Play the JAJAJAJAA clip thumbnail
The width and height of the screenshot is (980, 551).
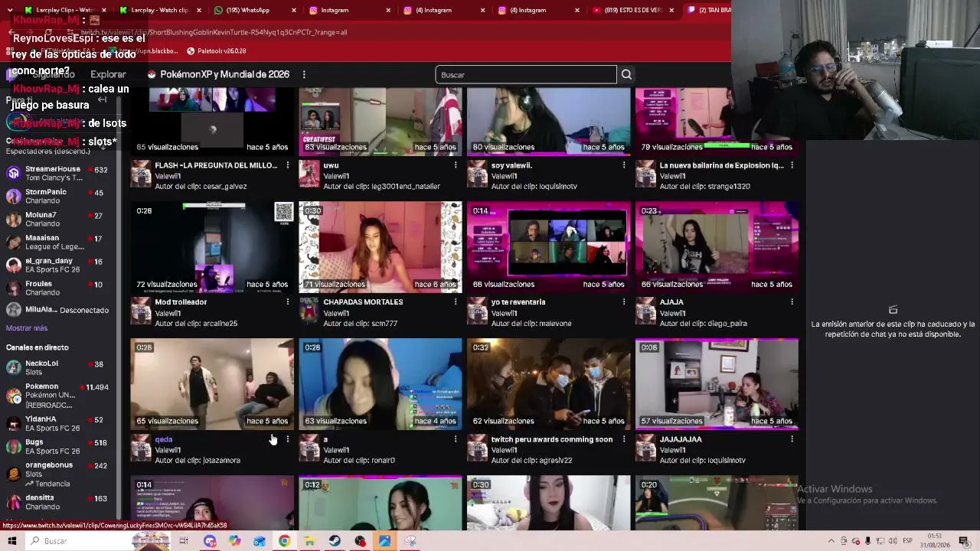[717, 384]
